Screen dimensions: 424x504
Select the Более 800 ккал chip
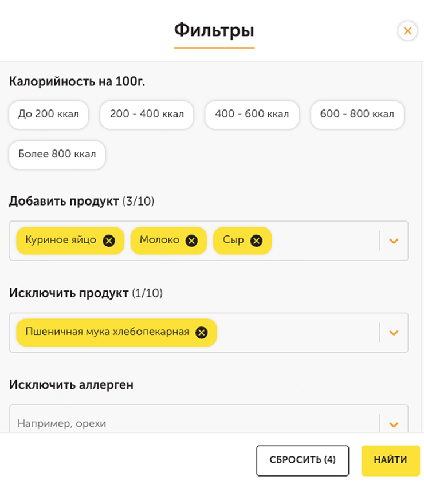pyautogui.click(x=57, y=155)
